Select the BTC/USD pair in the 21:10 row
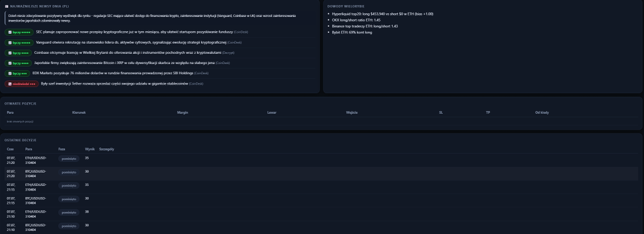Screen dimensions: 644x234 coord(35,227)
